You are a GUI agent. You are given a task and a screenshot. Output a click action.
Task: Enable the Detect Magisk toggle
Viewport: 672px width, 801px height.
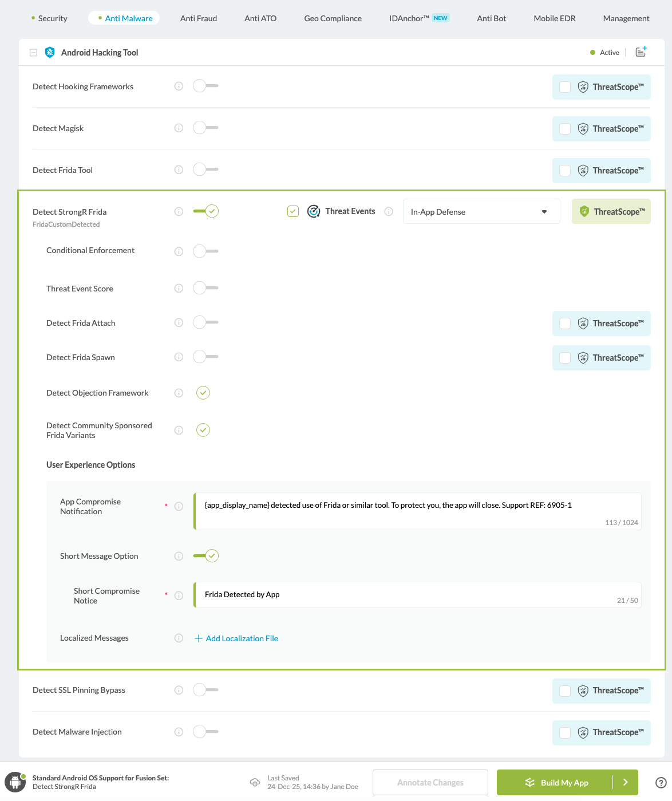pos(205,128)
